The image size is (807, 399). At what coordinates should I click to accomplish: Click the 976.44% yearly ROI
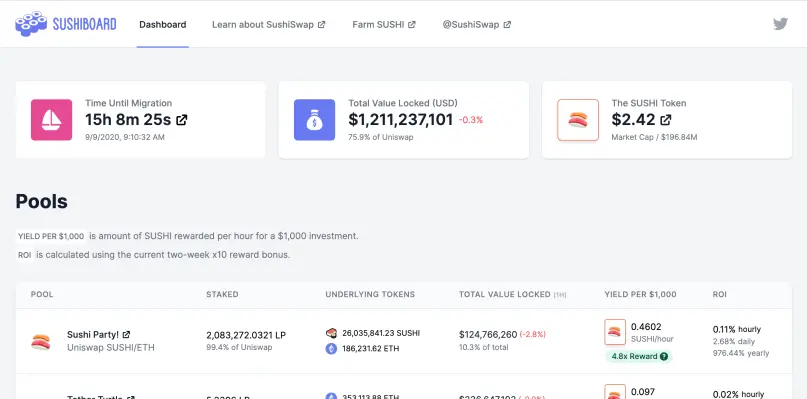[741, 353]
